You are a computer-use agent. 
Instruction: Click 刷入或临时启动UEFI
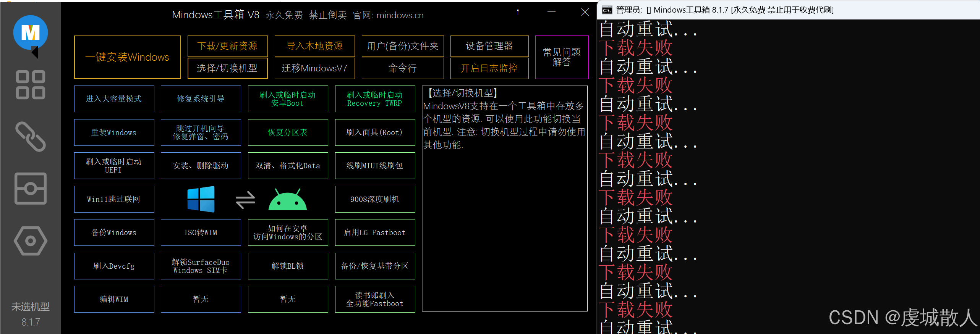[114, 166]
